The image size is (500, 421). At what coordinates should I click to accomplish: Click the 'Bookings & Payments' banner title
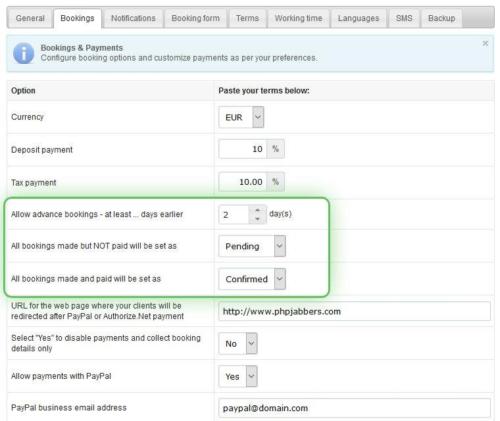coord(82,48)
